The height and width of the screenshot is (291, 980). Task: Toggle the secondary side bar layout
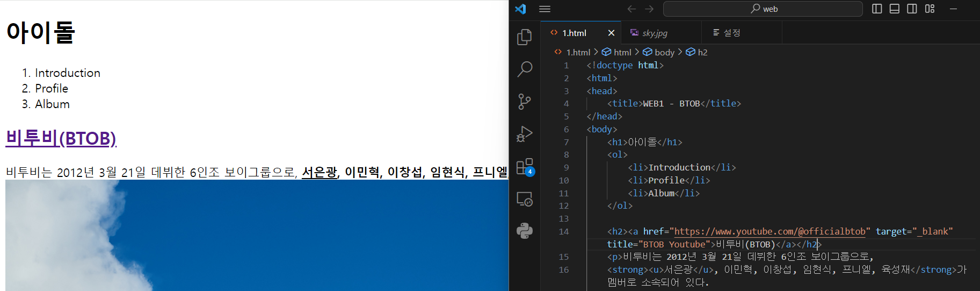(912, 9)
